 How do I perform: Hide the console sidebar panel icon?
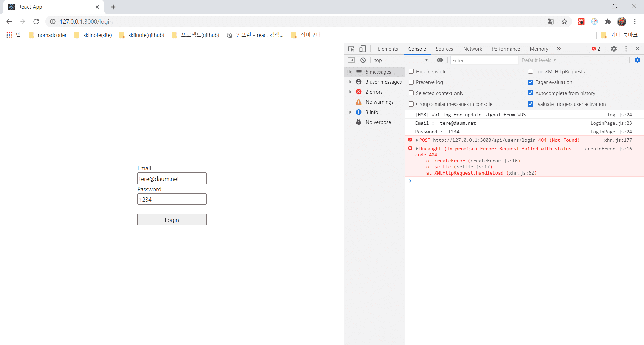click(x=351, y=60)
